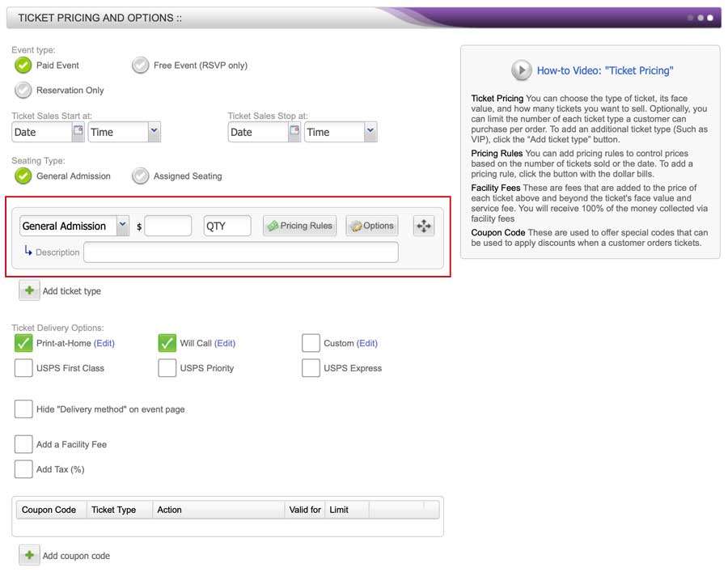
Task: Enable USPS First Class delivery
Action: pos(23,368)
